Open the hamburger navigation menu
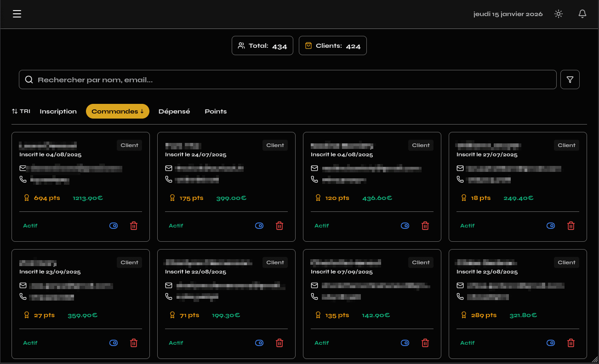 click(x=17, y=14)
